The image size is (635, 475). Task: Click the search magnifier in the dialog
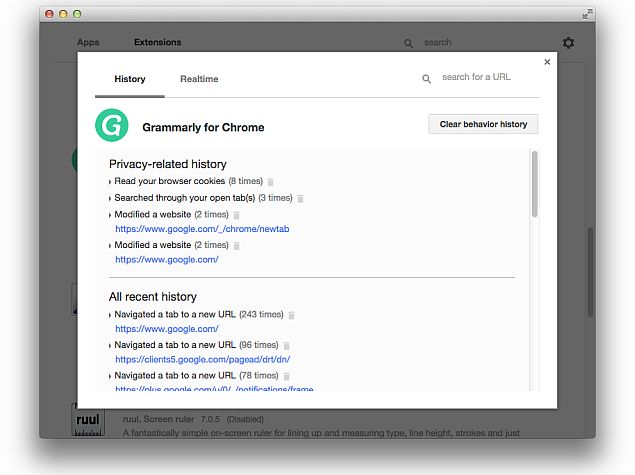427,78
